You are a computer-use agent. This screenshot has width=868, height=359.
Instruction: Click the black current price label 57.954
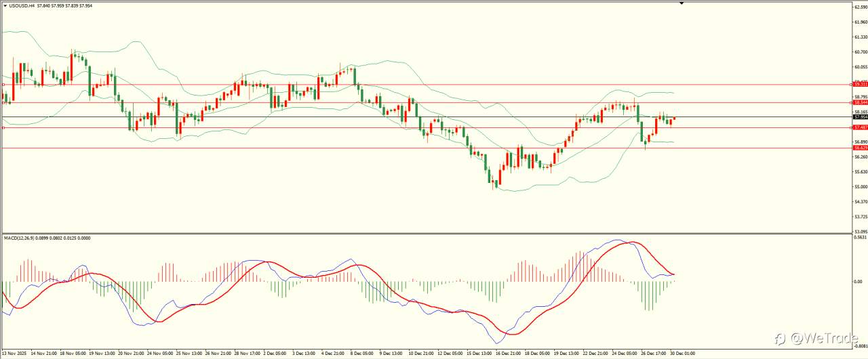[861, 117]
